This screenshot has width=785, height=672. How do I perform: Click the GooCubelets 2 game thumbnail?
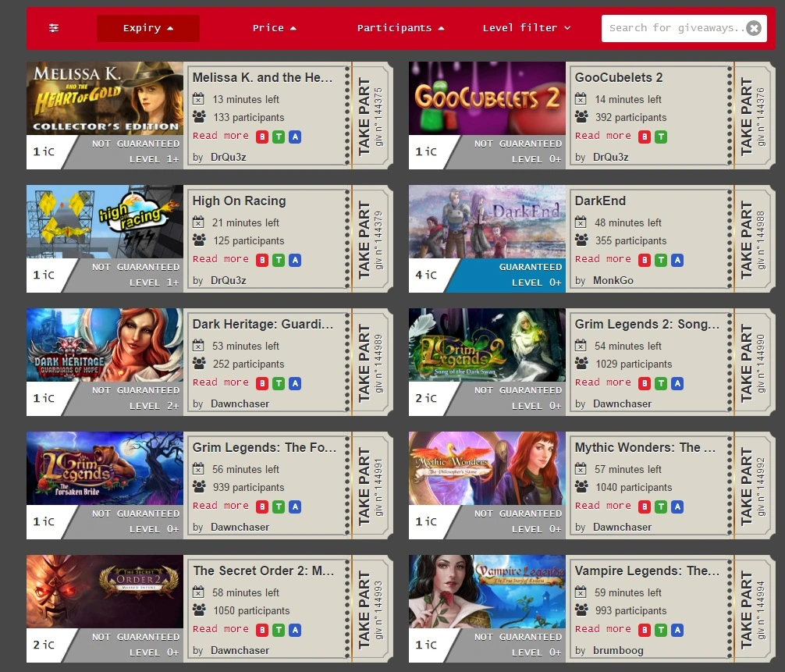487,98
